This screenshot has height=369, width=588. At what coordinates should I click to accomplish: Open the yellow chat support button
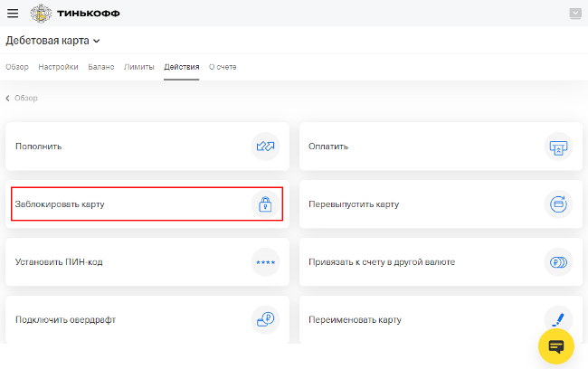coord(556,346)
